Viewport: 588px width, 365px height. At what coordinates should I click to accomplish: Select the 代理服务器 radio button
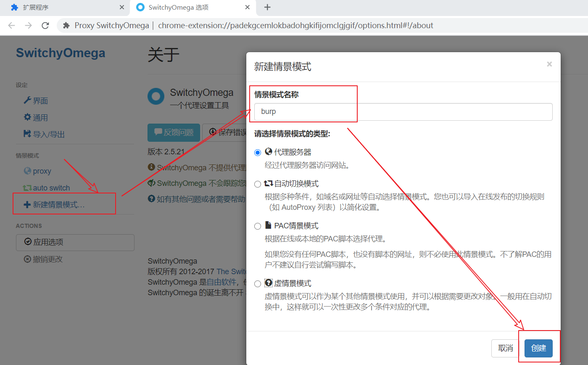click(x=258, y=152)
